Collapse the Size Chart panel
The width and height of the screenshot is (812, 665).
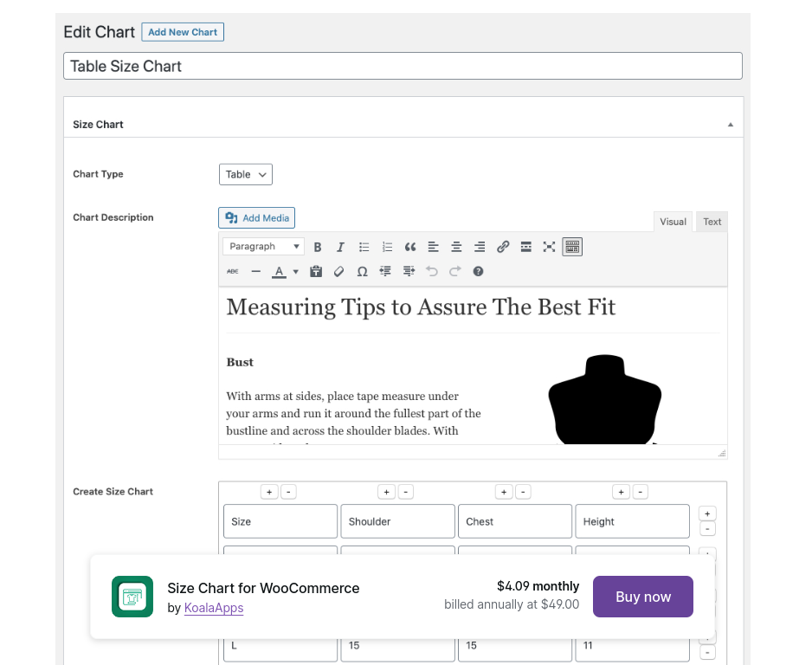point(730,125)
